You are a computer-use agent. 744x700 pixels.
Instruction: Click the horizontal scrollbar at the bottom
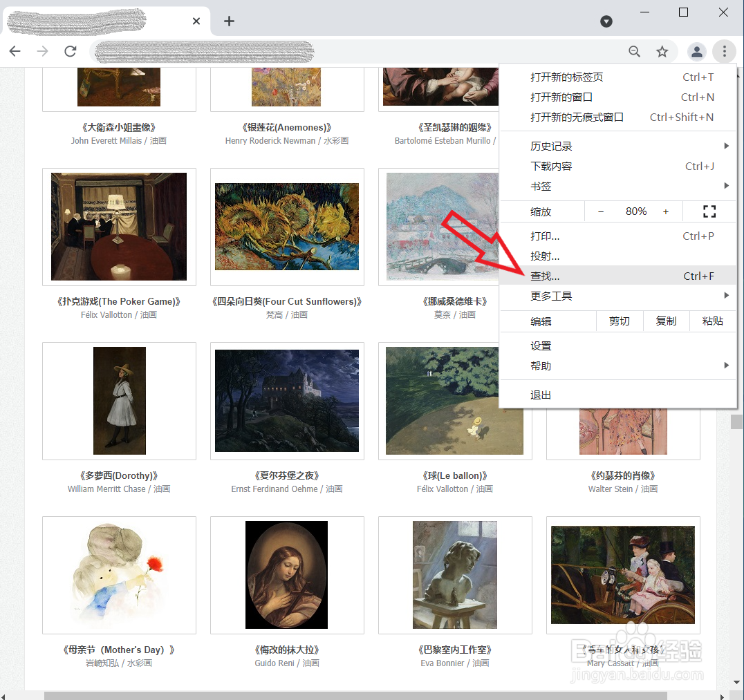pyautogui.click(x=356, y=696)
